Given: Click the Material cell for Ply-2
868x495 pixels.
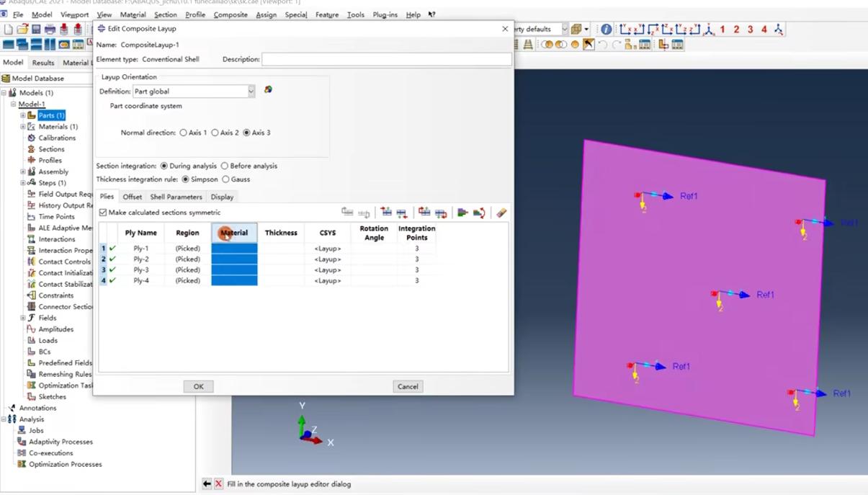Looking at the screenshot, I should [x=234, y=259].
